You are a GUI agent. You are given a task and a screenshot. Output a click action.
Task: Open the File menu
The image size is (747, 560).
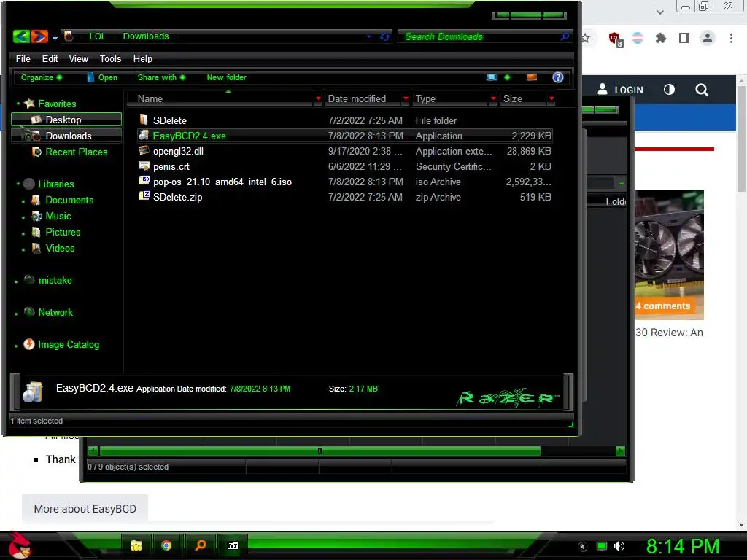coord(23,58)
